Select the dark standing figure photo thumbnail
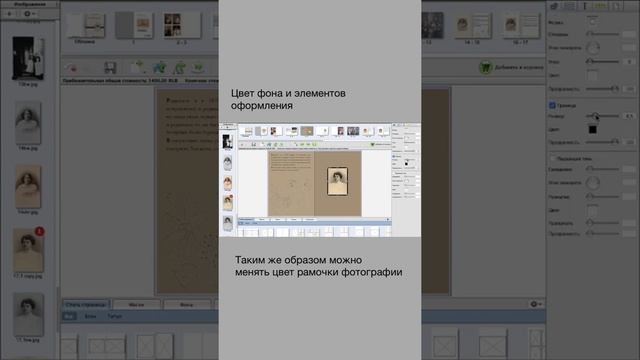640x360 pixels. point(28,58)
